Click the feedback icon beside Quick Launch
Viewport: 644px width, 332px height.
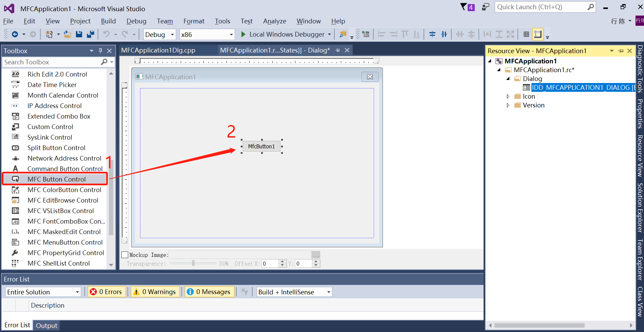(x=486, y=7)
